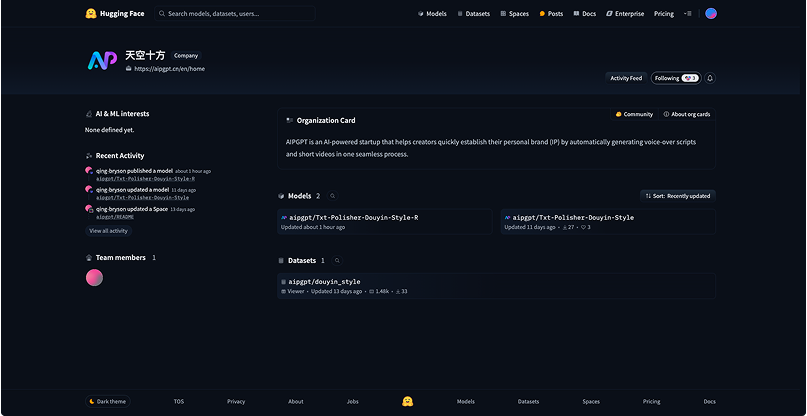The height and width of the screenshot is (416, 807).
Task: Open the user avatar menu in header
Action: [711, 14]
